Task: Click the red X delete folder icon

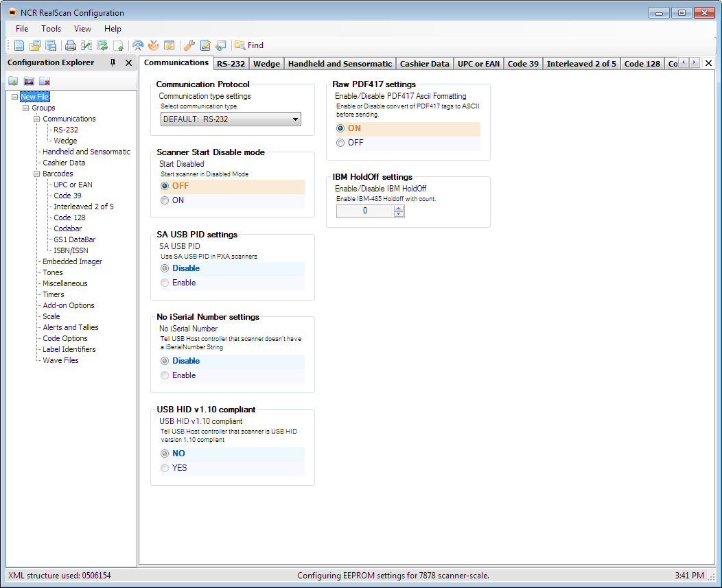Action: 45,81
